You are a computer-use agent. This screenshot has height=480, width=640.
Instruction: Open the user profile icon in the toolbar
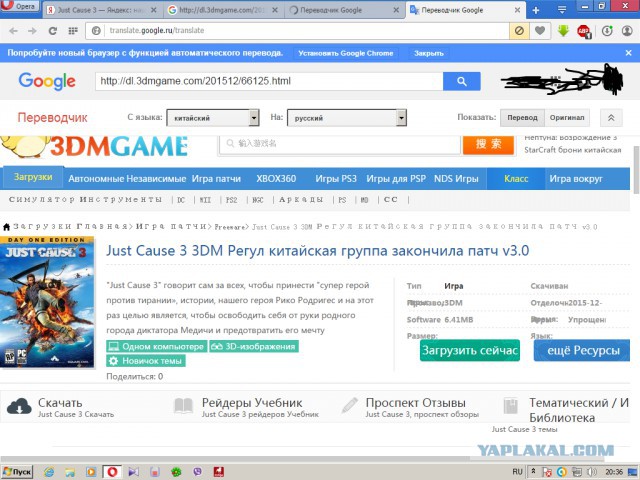click(627, 31)
